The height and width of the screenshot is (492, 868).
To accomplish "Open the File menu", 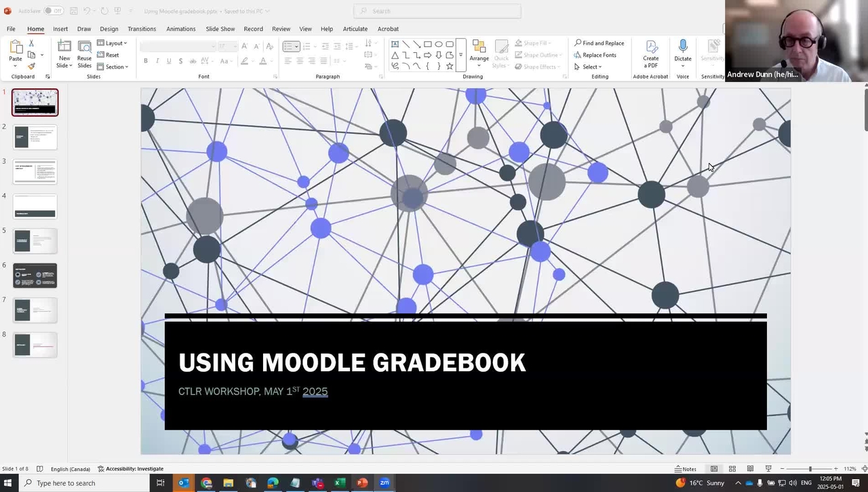I will point(11,29).
